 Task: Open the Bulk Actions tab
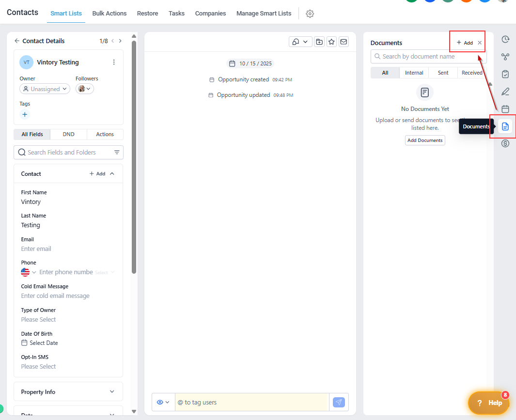point(109,14)
